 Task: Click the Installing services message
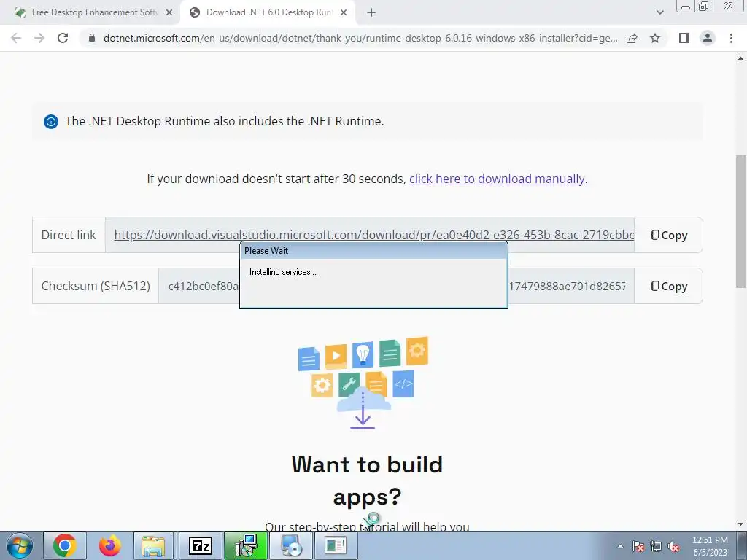[282, 272]
